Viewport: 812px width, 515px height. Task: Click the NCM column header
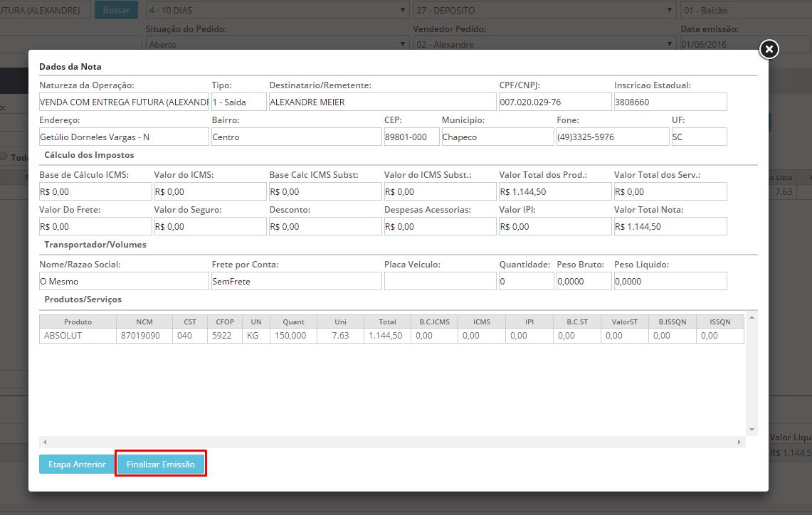coord(144,322)
